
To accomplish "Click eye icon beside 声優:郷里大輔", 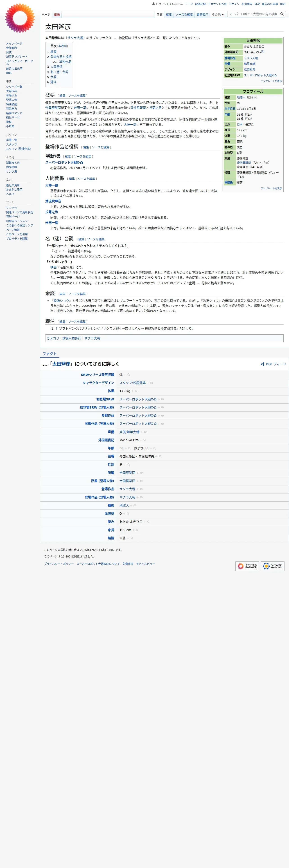I will (x=145, y=432).
